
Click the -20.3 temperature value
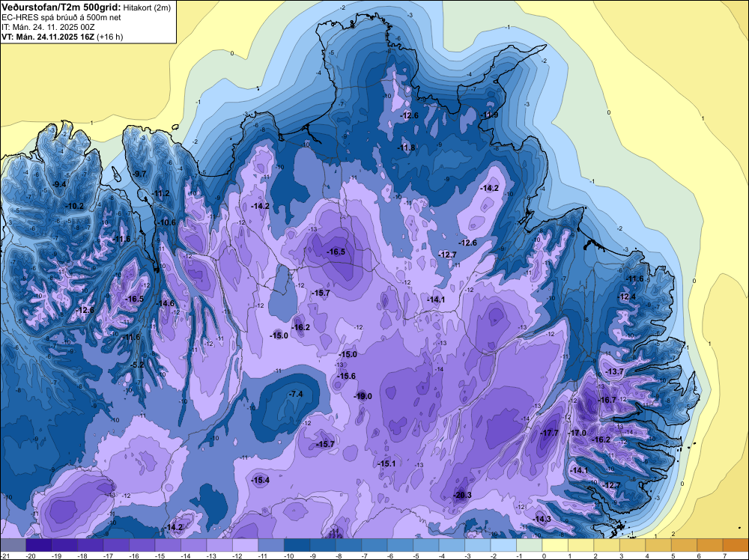[x=462, y=495]
